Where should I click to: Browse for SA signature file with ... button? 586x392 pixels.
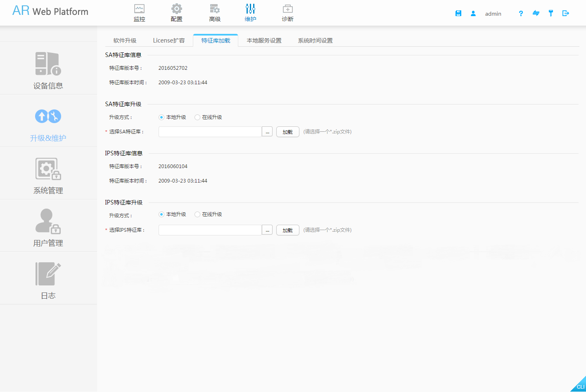(268, 132)
